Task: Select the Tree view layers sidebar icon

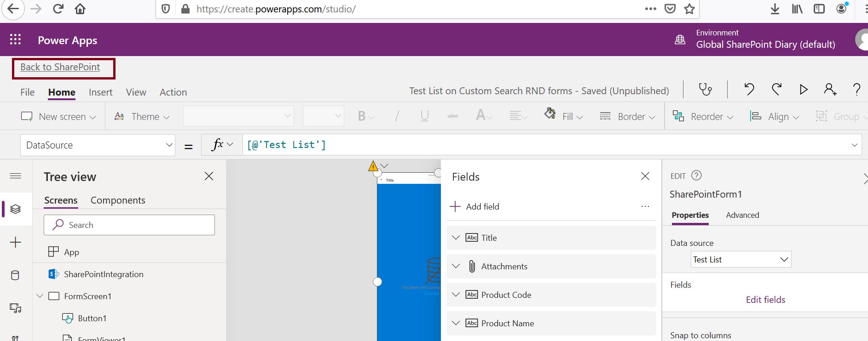Action: (x=15, y=209)
